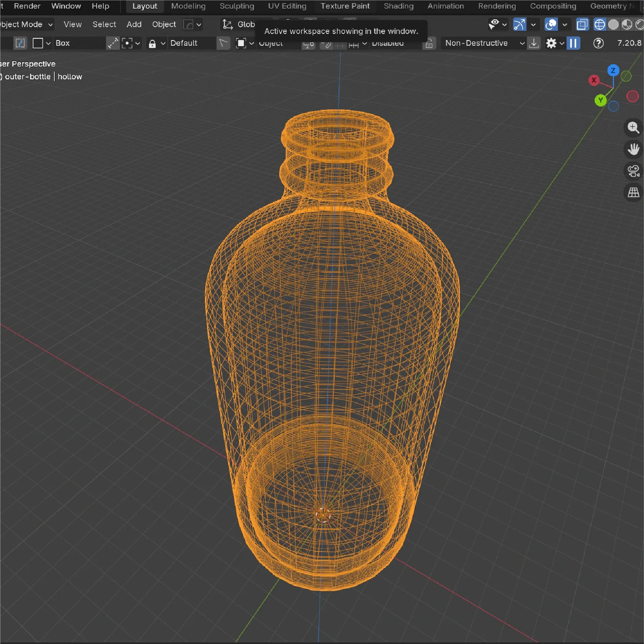Open the Object menu
The image size is (644, 644).
tap(163, 24)
